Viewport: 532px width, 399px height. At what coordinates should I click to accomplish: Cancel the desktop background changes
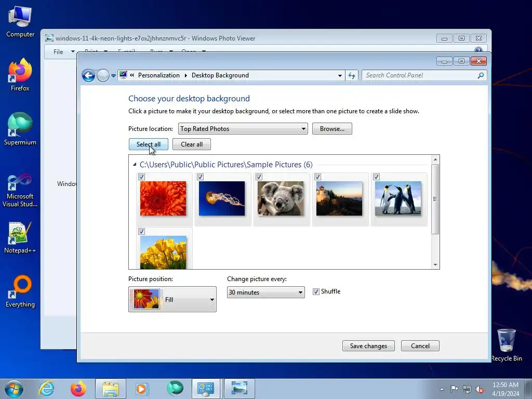[420, 345]
